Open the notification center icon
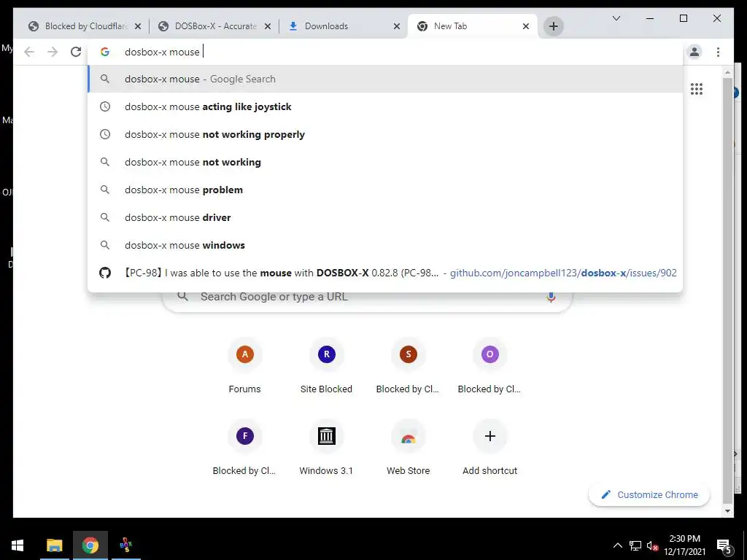 (x=724, y=545)
